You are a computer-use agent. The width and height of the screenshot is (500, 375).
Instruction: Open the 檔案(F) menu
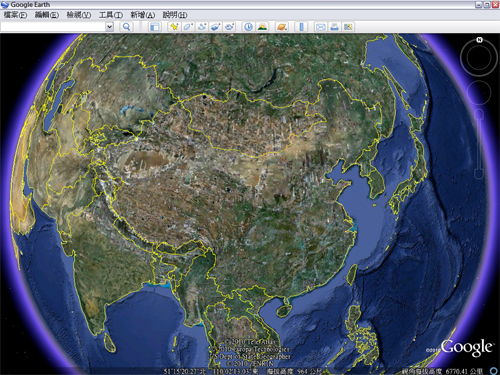[15, 15]
